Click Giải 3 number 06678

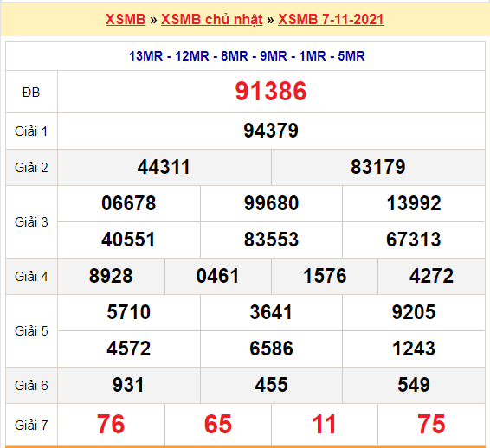click(128, 203)
